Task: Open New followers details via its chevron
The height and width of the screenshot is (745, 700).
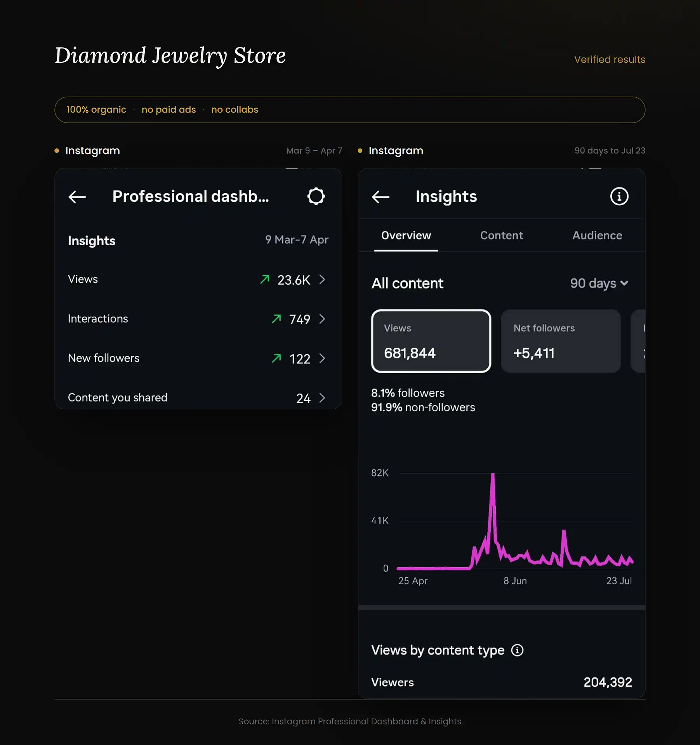Action: tap(322, 358)
